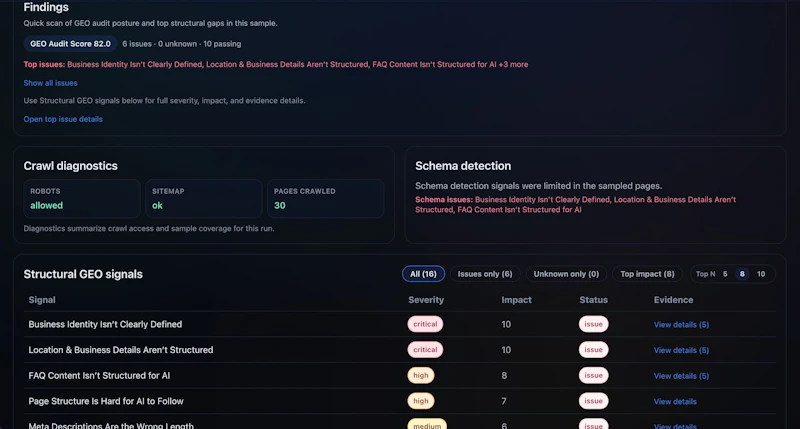Click the Structural GEO signals heading
Viewport: 800px width, 429px height.
point(83,274)
